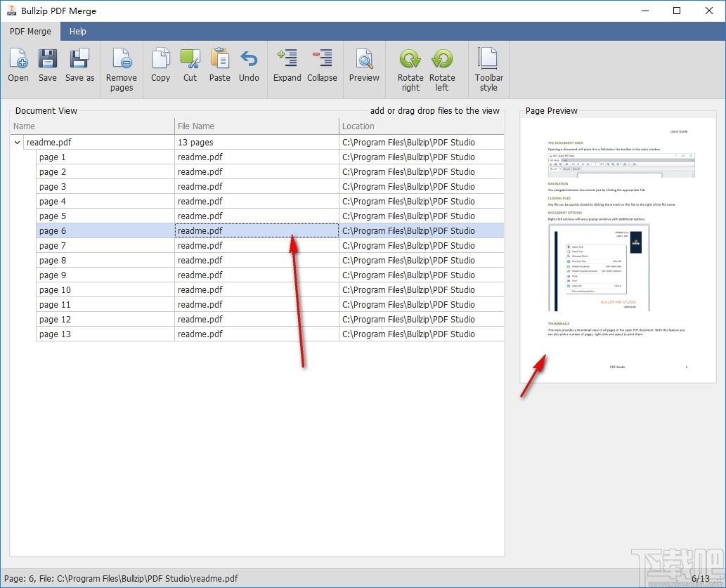Click the File Name column header
This screenshot has width=726, height=588.
257,126
